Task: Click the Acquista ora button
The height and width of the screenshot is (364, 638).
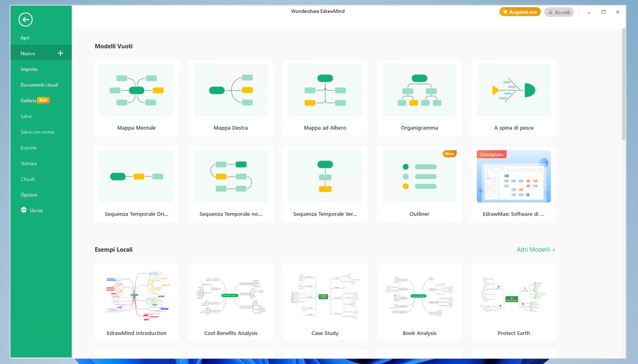Action: click(x=520, y=12)
